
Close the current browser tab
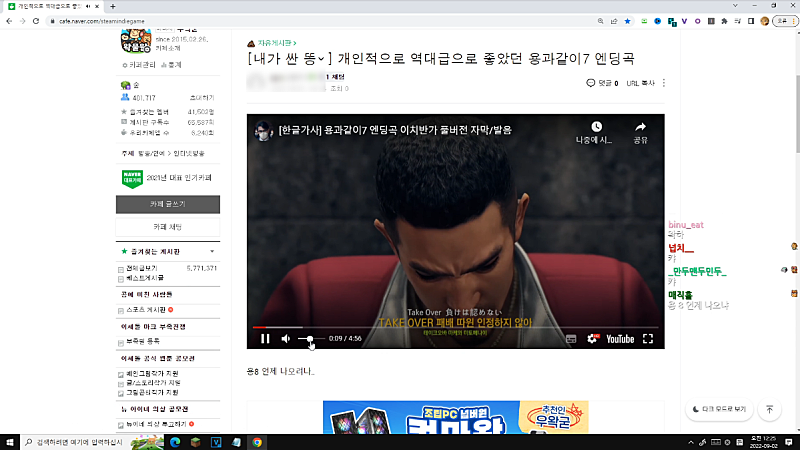point(97,6)
